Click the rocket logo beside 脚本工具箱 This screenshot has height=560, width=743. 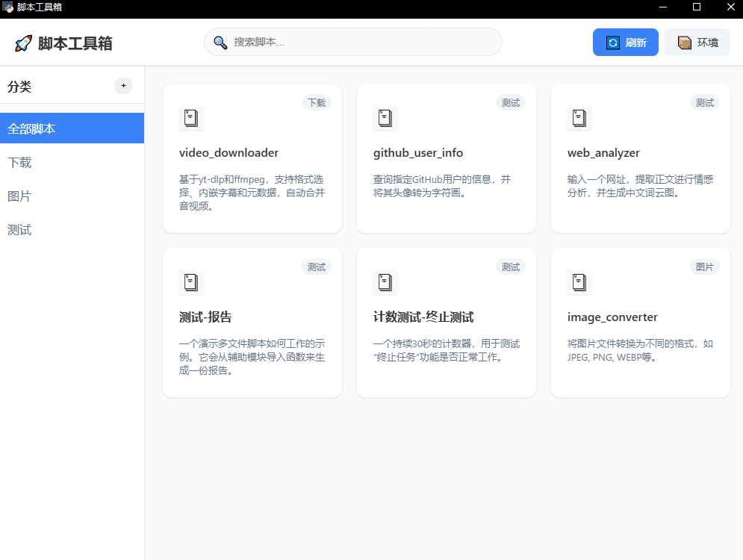(22, 43)
